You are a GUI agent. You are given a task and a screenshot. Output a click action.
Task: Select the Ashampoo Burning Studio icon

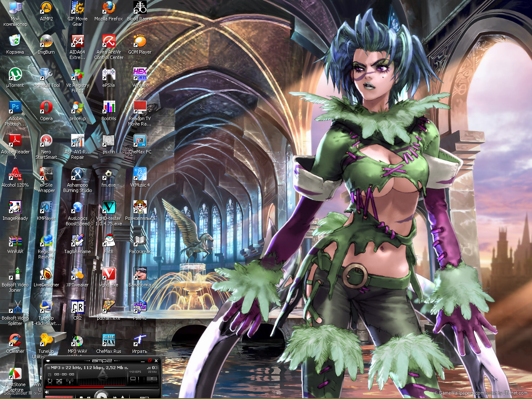coord(77,174)
